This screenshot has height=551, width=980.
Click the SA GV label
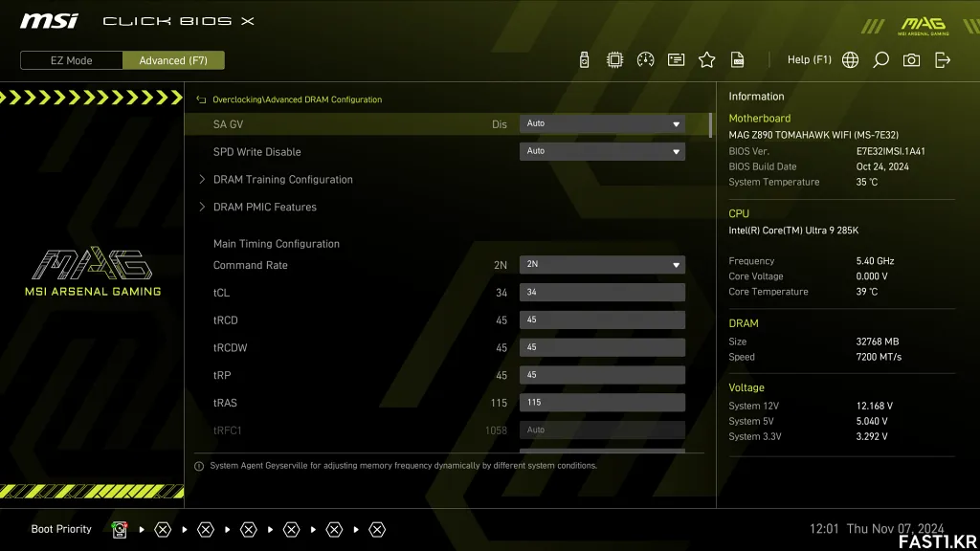[228, 124]
